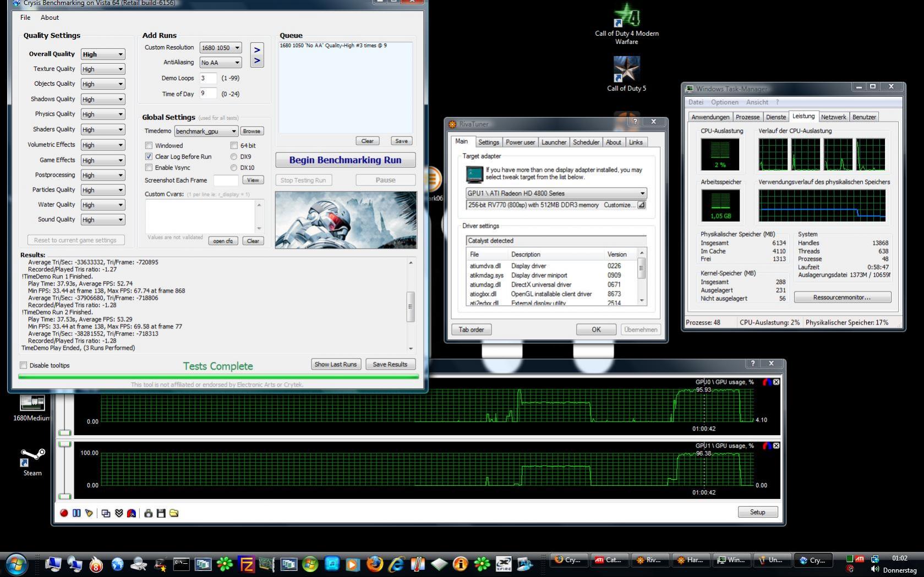Click the Demo Loops input field
This screenshot has width=924, height=577.
click(208, 78)
